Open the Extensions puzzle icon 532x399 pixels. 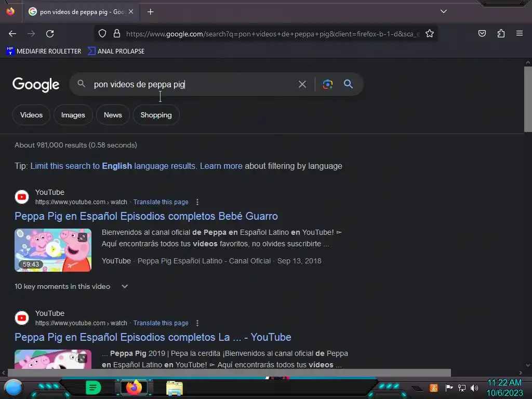pyautogui.click(x=501, y=33)
